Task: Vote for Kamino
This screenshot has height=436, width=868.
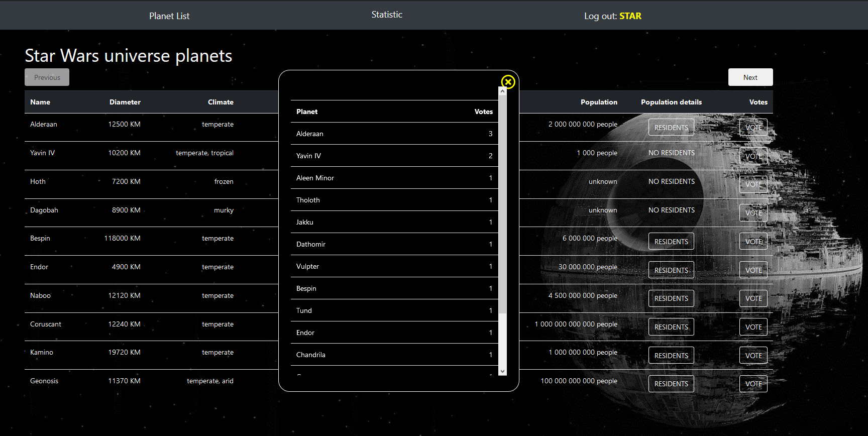Action: (753, 356)
